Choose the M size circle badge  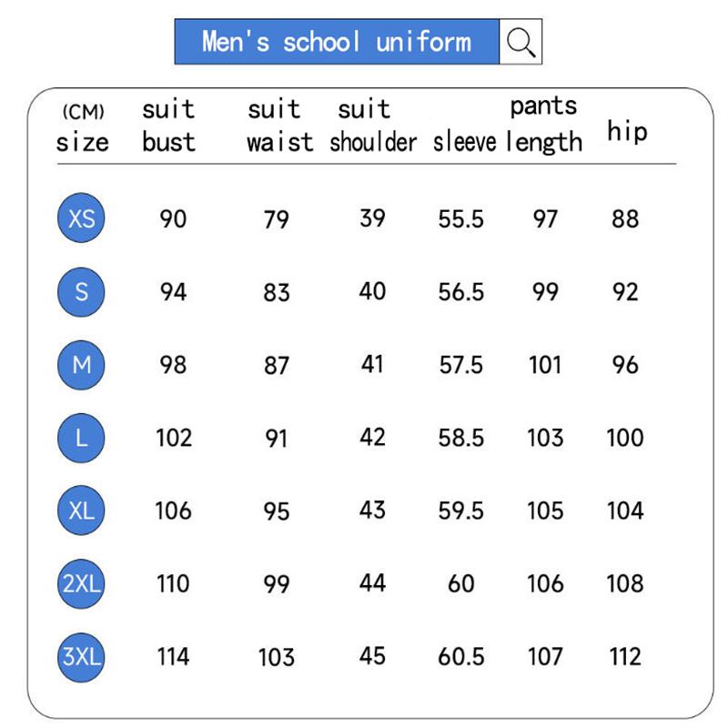click(x=82, y=365)
